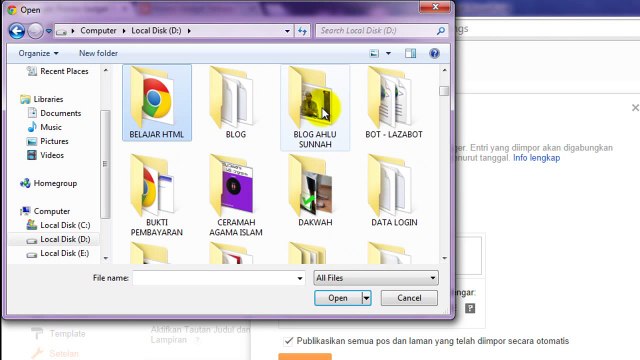Image resolution: width=640 pixels, height=360 pixels.
Task: Expand the views options arrow
Action: click(388, 53)
